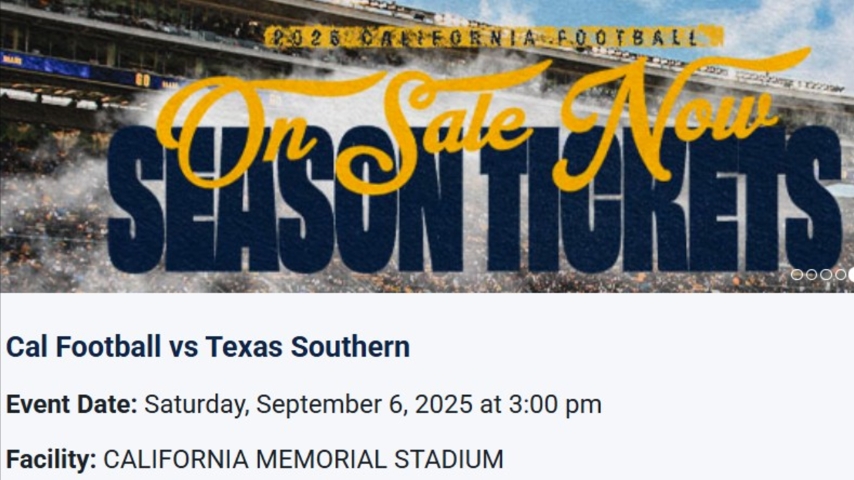854x480 pixels.
Task: Click the filled active carousel dot
Action: (851, 275)
